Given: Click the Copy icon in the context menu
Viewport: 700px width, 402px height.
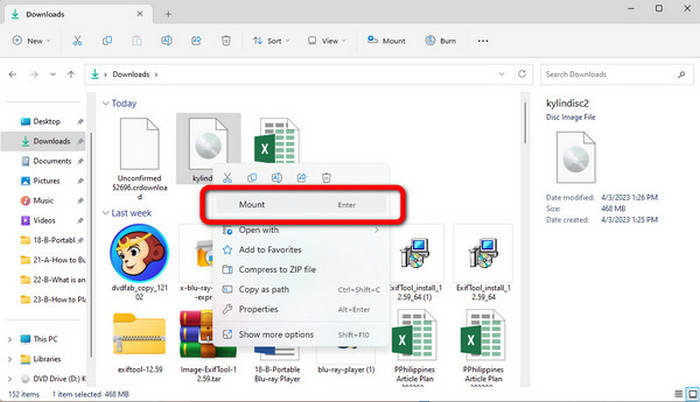Looking at the screenshot, I should (x=252, y=178).
